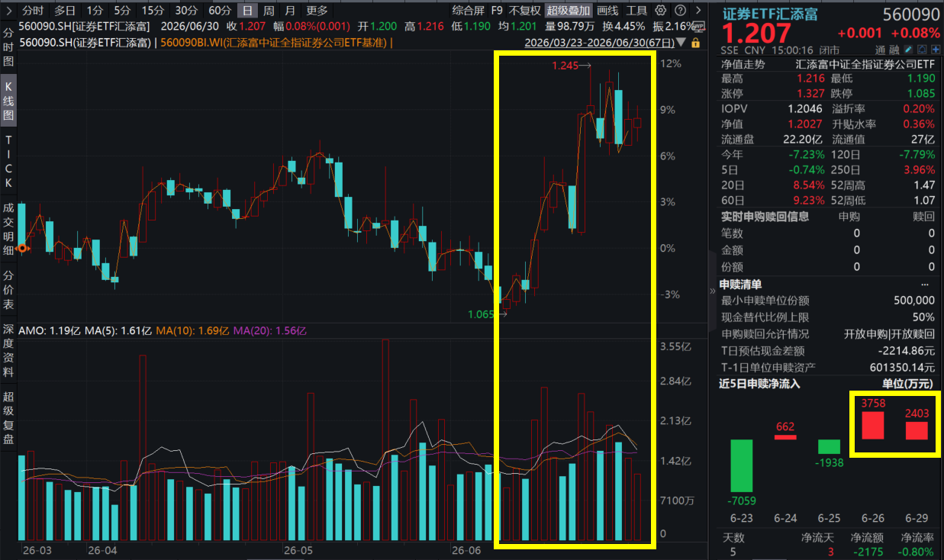
Task: Select the 月 monthly period tab
Action: 290,11
